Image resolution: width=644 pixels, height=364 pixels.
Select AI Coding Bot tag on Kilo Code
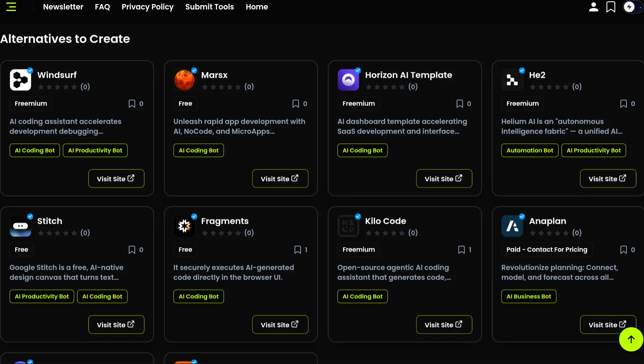[363, 296]
